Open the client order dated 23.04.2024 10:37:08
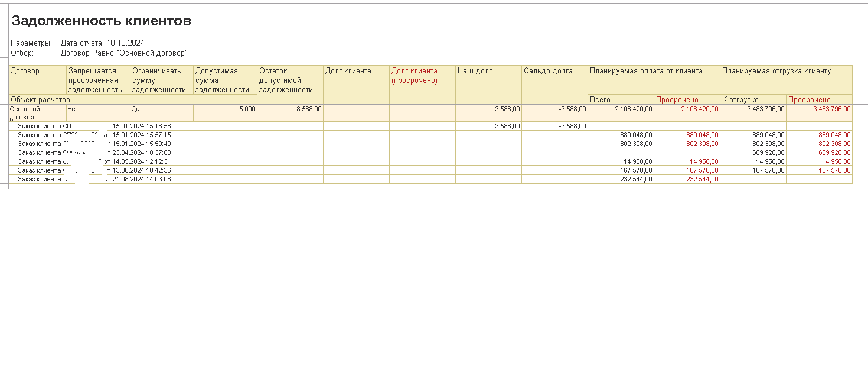This screenshot has width=868, height=383. (94, 152)
